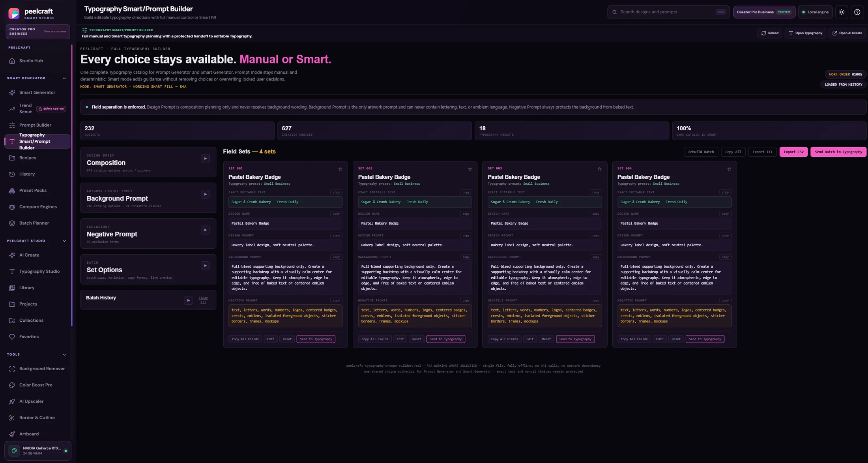868x463 pixels.
Task: Expand the Negative Prompt exclusions panel
Action: pos(205,230)
